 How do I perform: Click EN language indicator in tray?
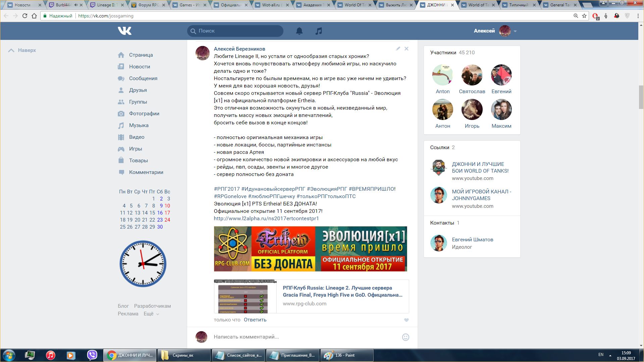point(601,355)
